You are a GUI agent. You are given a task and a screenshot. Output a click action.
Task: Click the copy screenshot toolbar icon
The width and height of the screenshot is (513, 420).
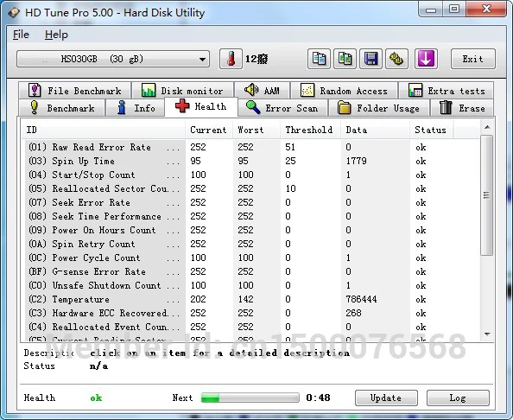[345, 59]
